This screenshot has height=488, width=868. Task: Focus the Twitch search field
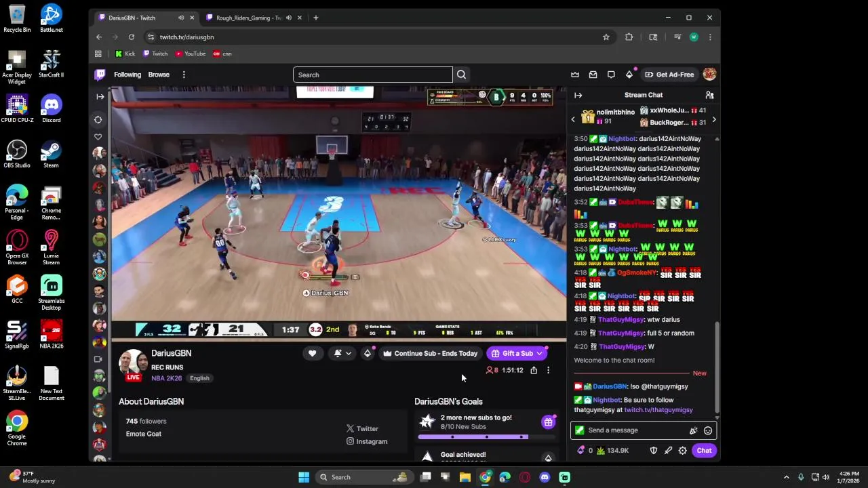coord(372,75)
